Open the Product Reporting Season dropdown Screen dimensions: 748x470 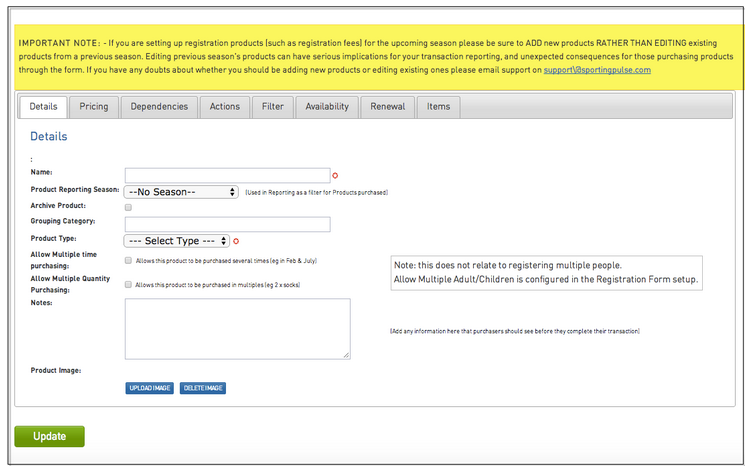tap(181, 192)
